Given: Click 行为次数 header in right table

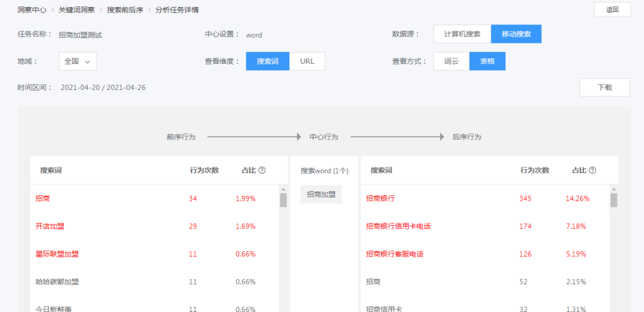Looking at the screenshot, I should tap(535, 170).
